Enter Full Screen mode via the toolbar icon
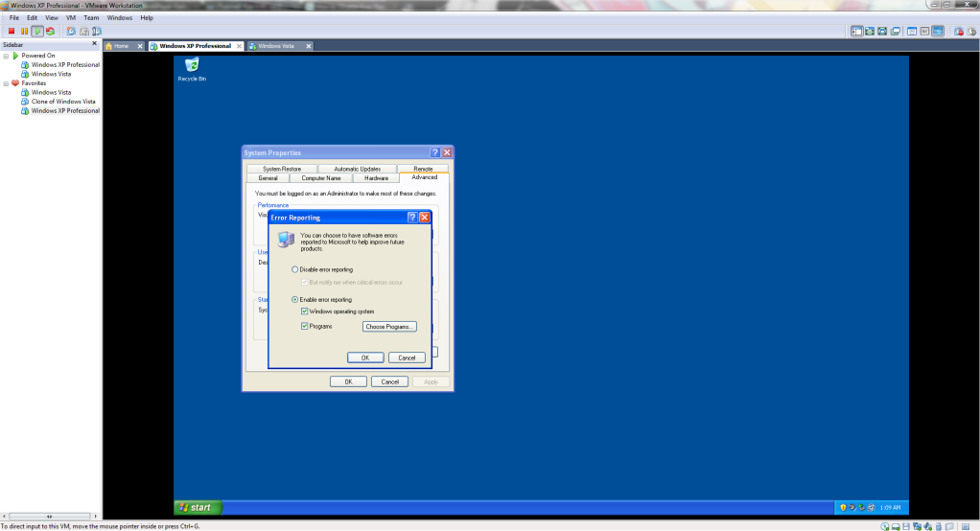980x531 pixels. point(882,32)
